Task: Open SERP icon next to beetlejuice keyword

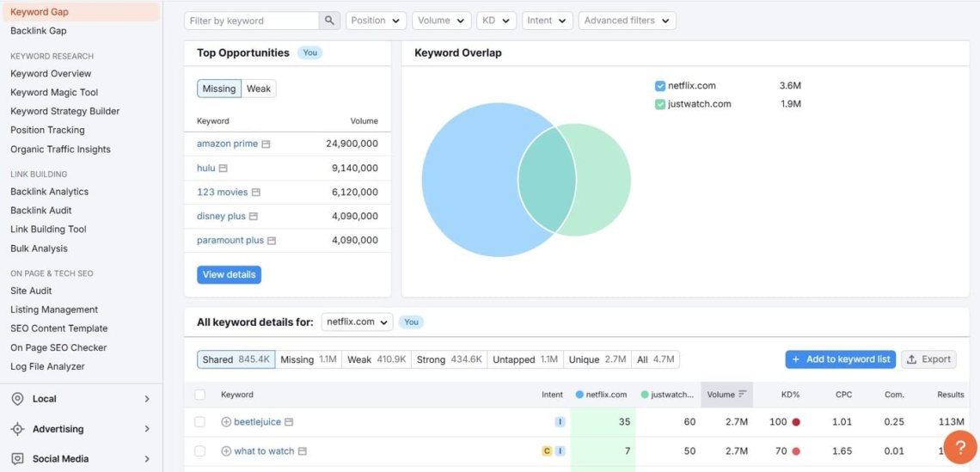Action: pyautogui.click(x=289, y=422)
